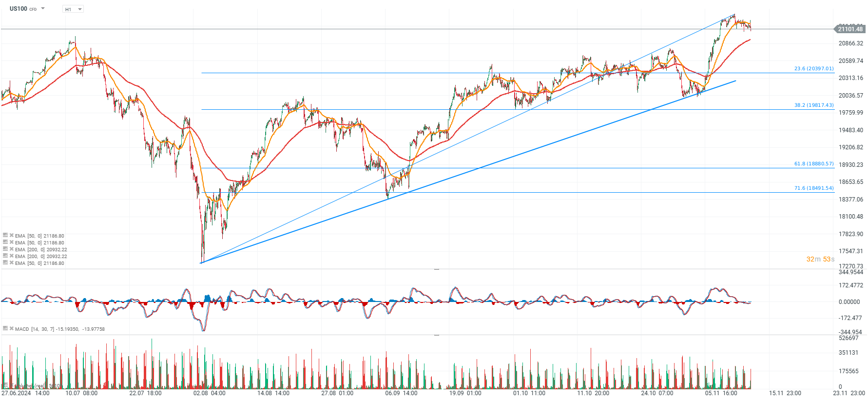Open settings of the bottom EMA 50 entry
The height and width of the screenshot is (402, 868).
5,262
